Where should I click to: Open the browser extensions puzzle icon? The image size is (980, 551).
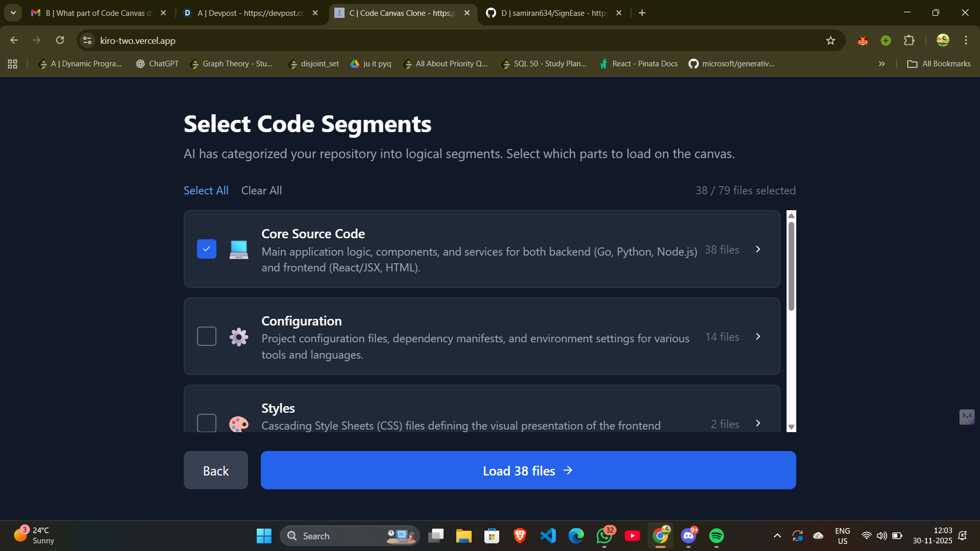[909, 40]
